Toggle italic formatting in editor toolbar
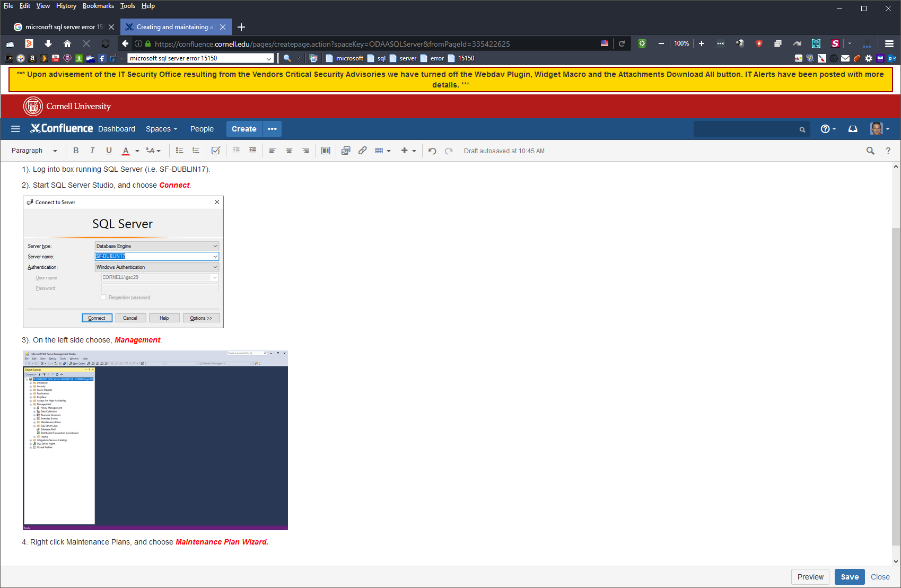The width and height of the screenshot is (901, 588). (x=92, y=151)
